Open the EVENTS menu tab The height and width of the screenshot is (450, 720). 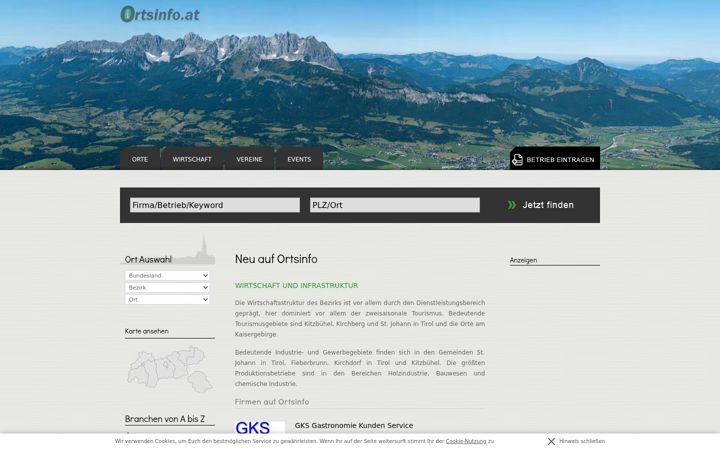299,159
